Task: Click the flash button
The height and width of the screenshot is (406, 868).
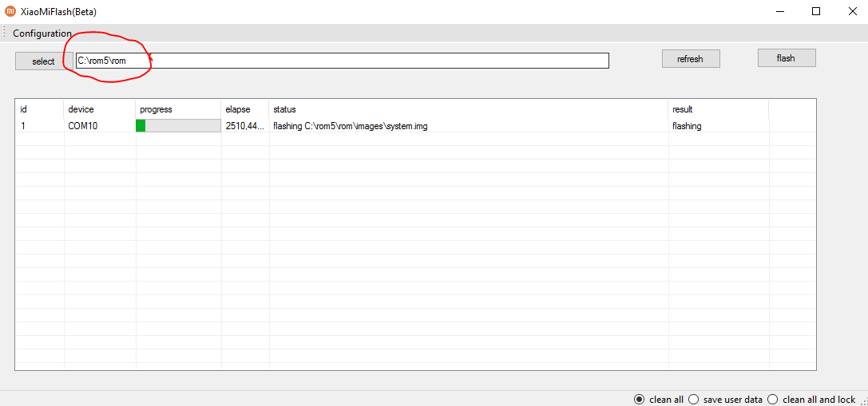Action: [x=786, y=57]
